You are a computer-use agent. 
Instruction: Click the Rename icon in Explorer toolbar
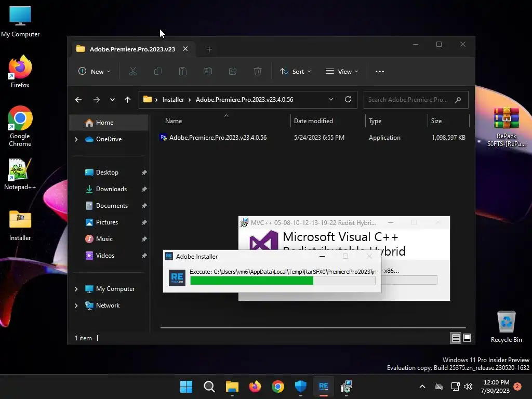208,71
